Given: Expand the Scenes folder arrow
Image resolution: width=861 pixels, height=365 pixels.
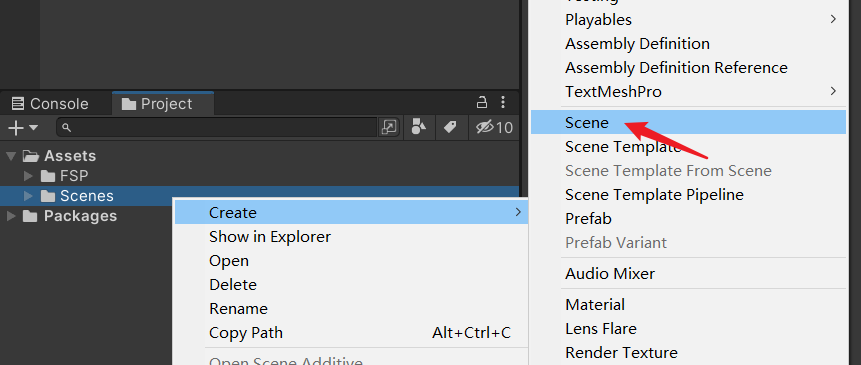Looking at the screenshot, I should [29, 196].
